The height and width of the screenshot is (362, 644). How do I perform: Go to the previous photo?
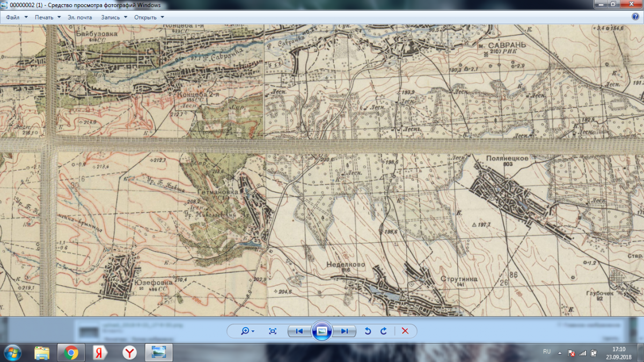299,331
